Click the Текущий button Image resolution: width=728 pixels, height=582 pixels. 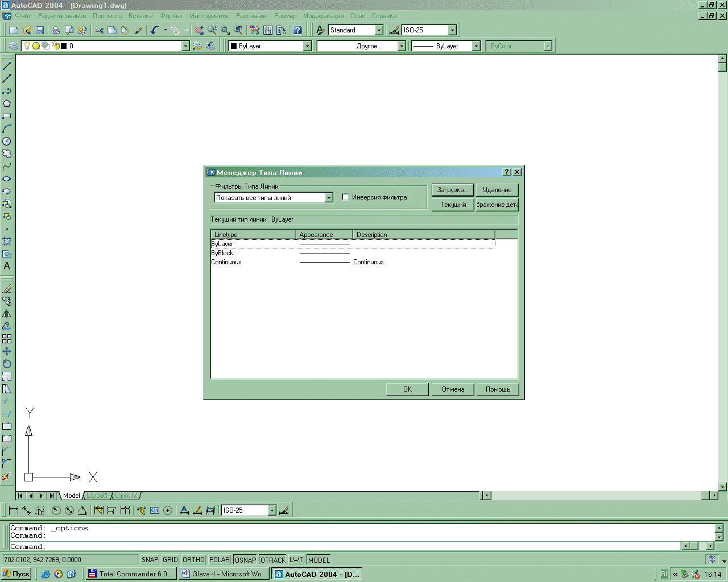[453, 205]
